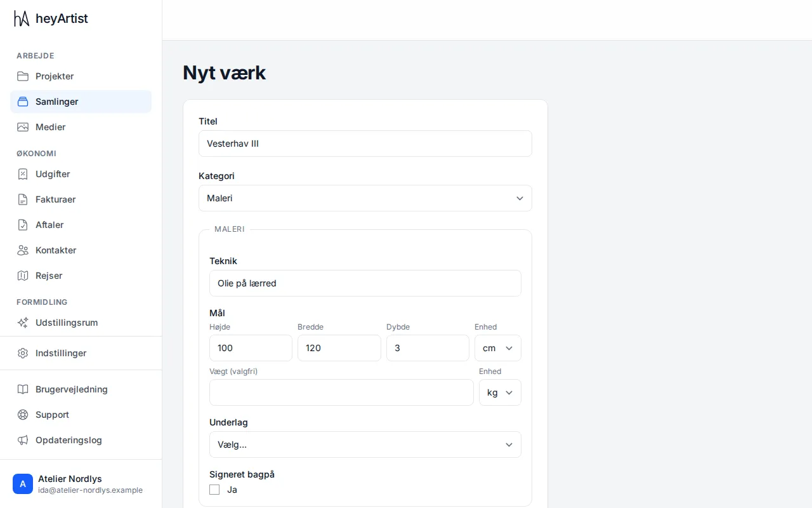Click the account email ida@atelier-nordlys.example
Image resolution: width=812 pixels, height=508 pixels.
[x=90, y=490]
